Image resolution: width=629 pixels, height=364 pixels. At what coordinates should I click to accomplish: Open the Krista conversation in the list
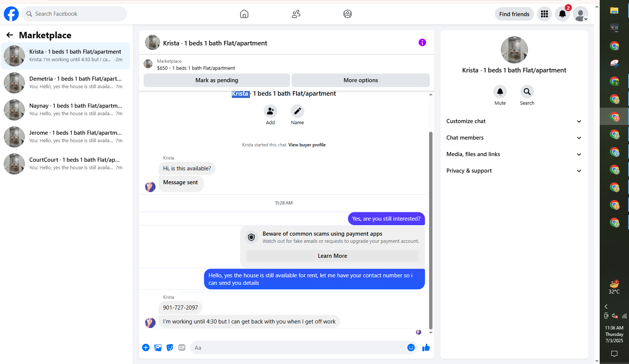coord(65,56)
